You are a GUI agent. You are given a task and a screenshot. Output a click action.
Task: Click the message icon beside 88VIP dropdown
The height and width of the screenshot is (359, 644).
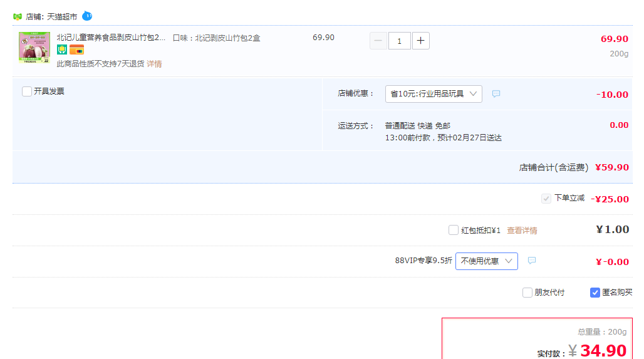(532, 261)
